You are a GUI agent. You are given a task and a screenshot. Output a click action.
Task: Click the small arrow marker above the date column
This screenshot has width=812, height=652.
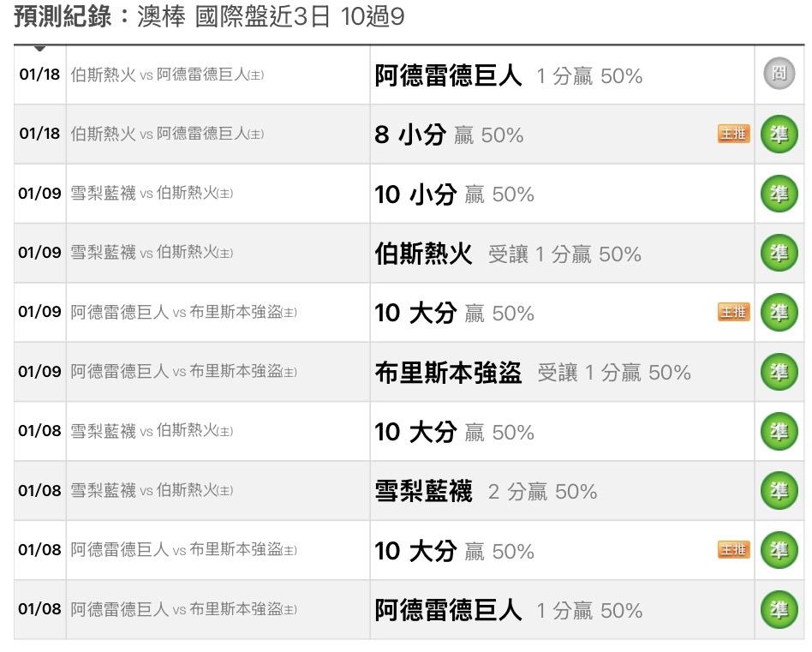coord(39,48)
